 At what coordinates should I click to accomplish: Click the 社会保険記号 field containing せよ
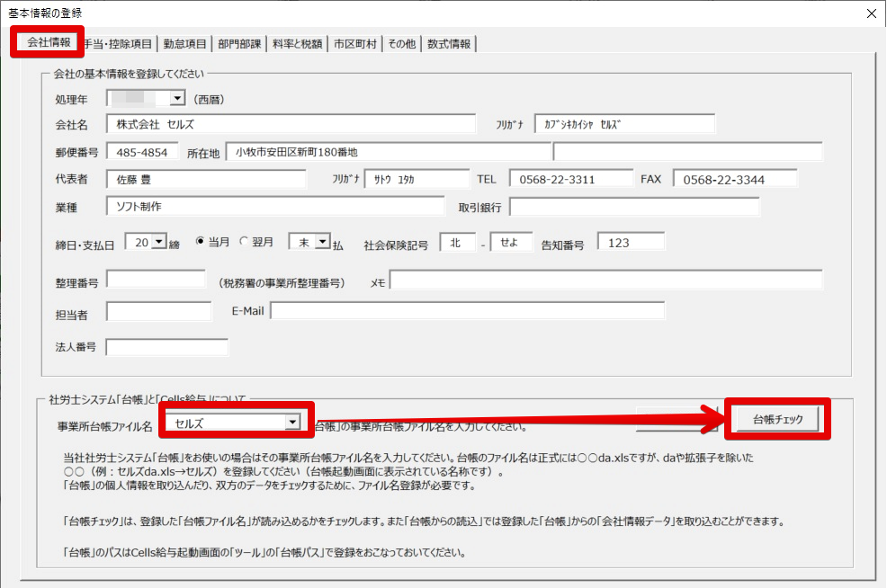tap(511, 242)
